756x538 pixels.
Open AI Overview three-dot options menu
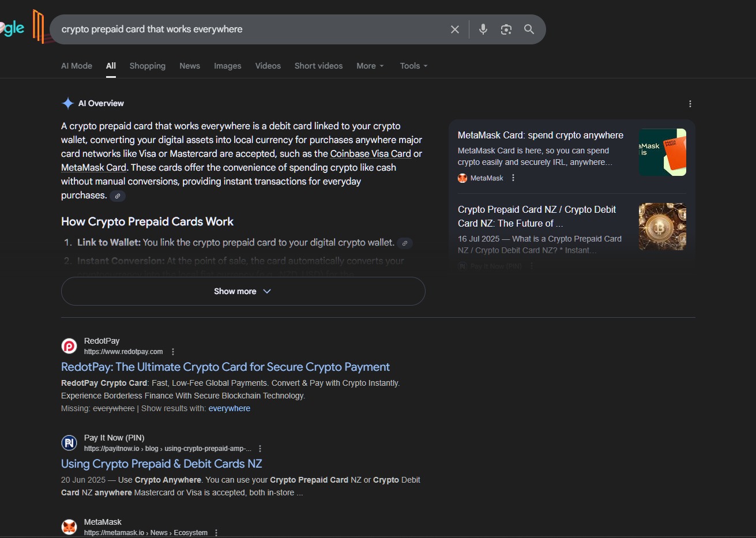coord(690,104)
